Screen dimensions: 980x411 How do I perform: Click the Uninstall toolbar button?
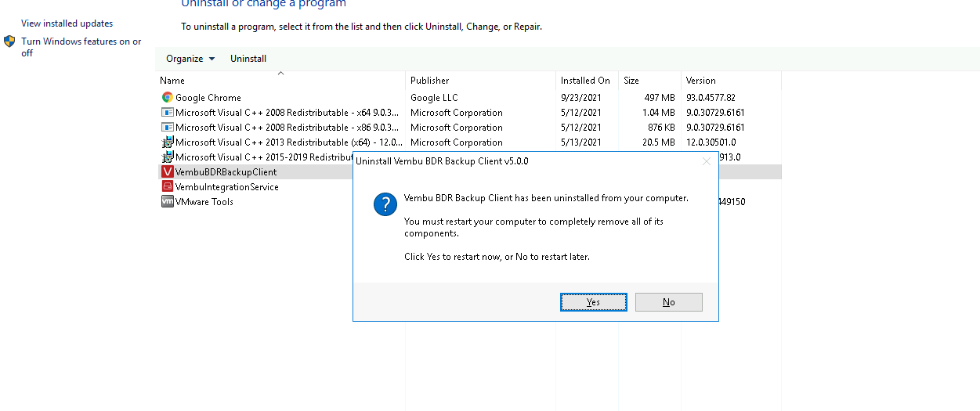[248, 59]
